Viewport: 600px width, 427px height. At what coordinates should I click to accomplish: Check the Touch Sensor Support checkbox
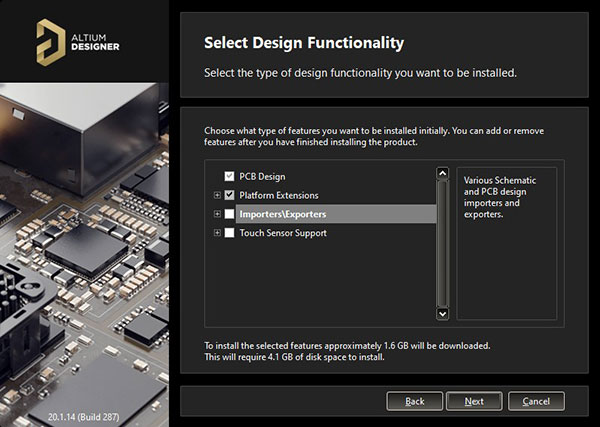[229, 233]
